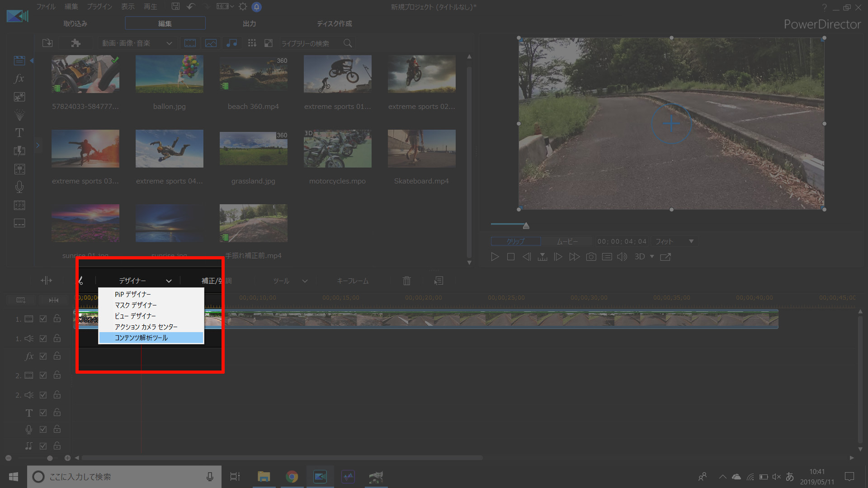The width and height of the screenshot is (868, 488).
Task: Lock the music track
Action: tap(57, 446)
